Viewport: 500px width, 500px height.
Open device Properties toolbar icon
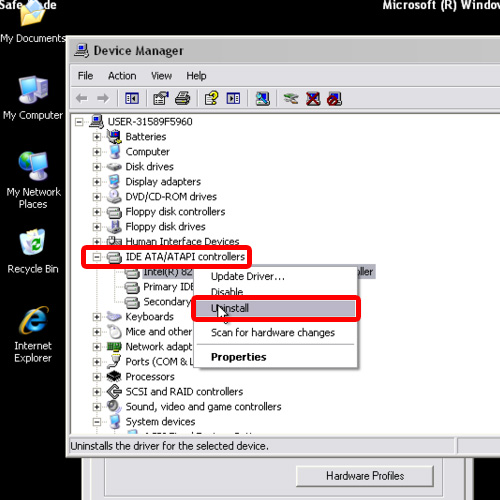(161, 98)
